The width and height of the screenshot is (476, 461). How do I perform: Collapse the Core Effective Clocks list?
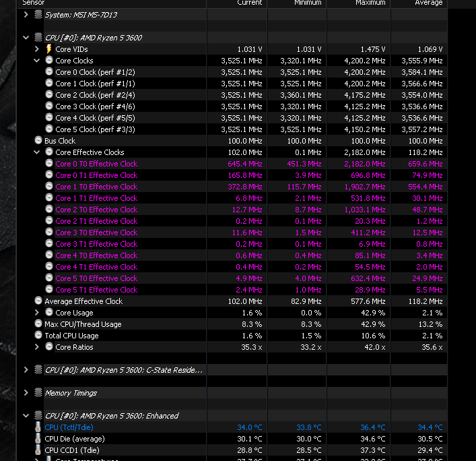(38, 152)
